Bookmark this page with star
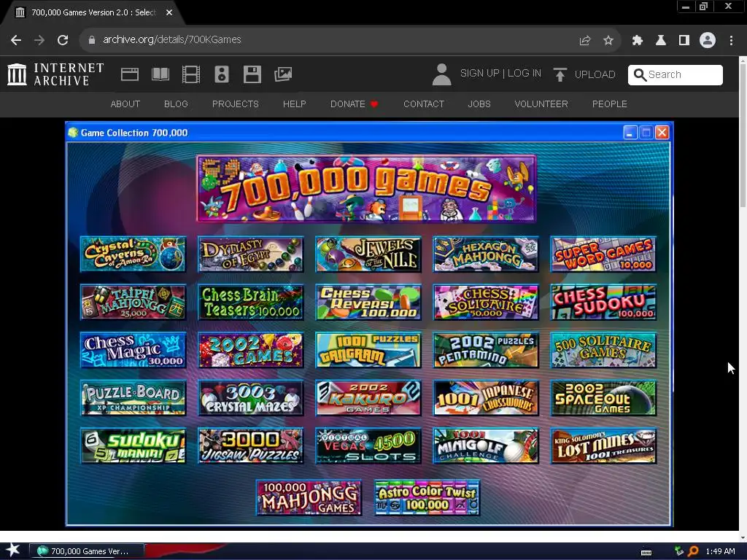Screen dimensions: 747x560 tap(608, 40)
